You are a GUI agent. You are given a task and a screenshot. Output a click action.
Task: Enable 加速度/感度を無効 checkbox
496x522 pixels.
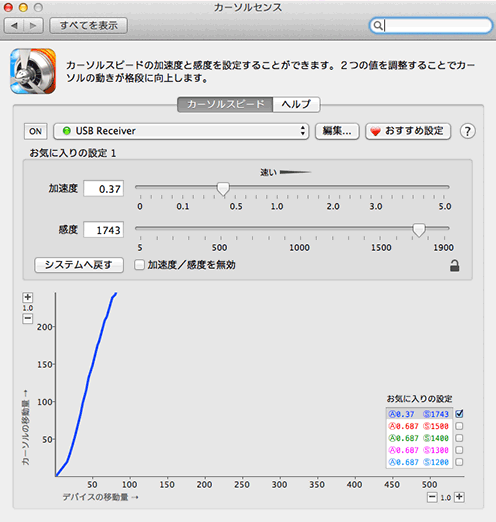click(x=139, y=265)
